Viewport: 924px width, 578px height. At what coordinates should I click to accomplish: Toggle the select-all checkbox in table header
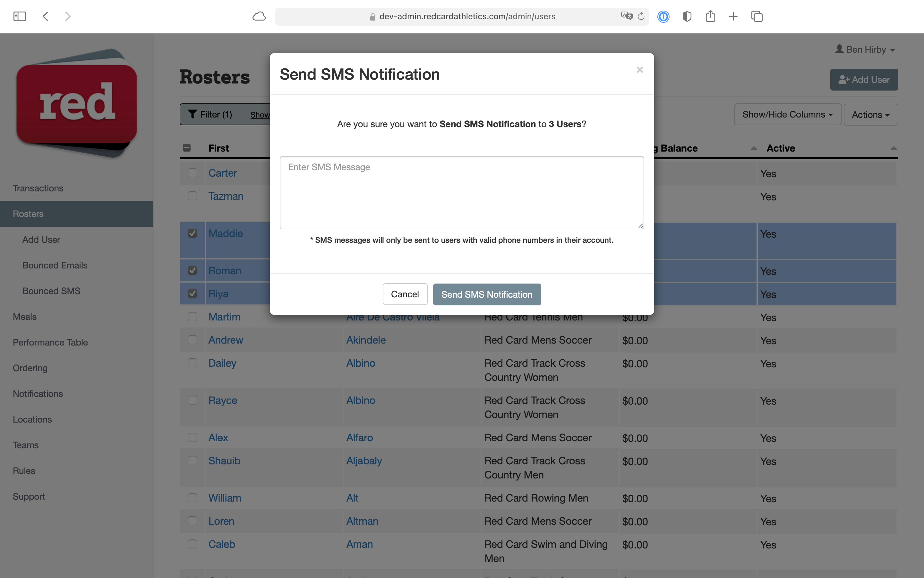(x=187, y=148)
